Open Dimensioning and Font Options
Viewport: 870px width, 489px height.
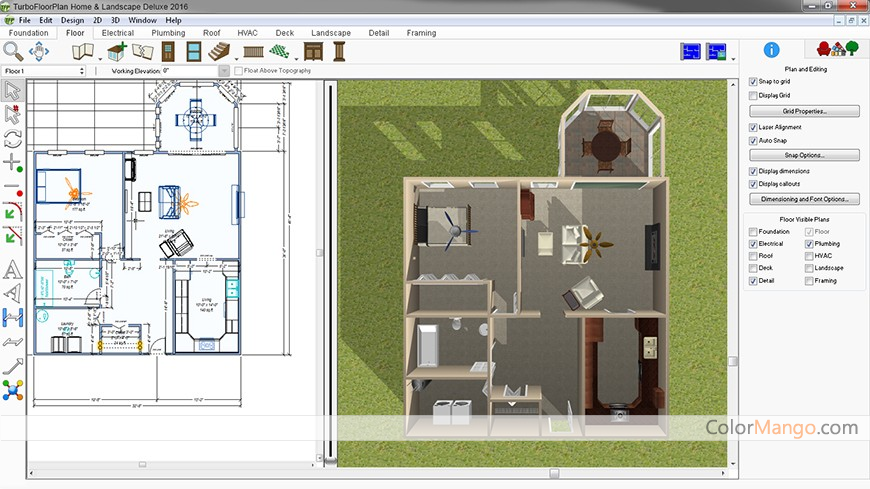[x=804, y=199]
